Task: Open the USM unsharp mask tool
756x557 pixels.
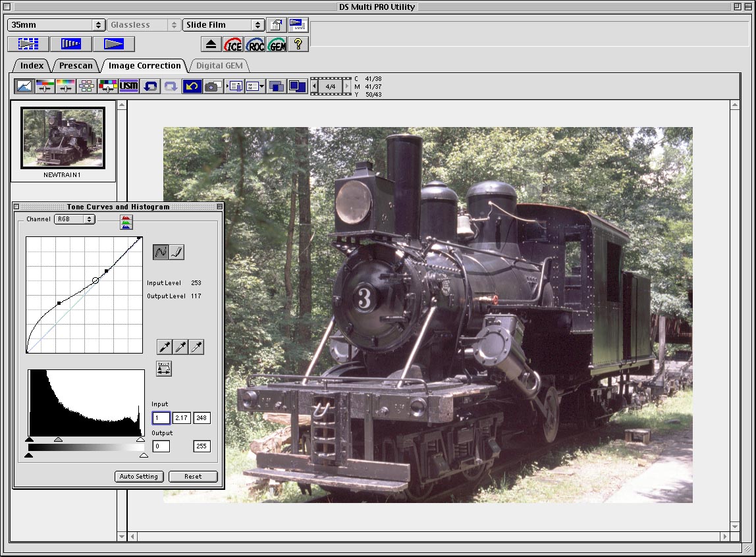Action: [x=128, y=86]
